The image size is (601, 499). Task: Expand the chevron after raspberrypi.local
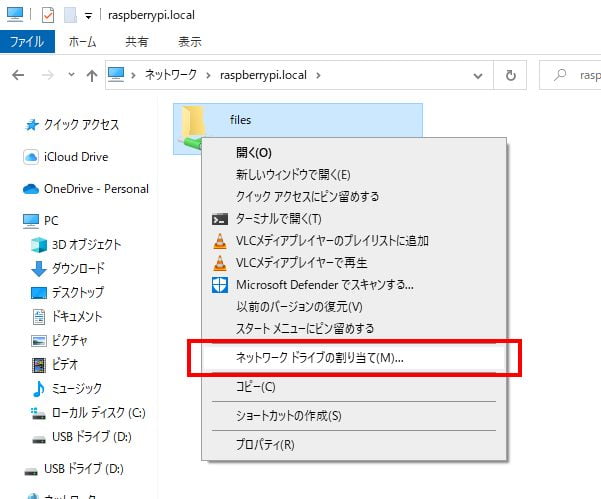(x=318, y=75)
